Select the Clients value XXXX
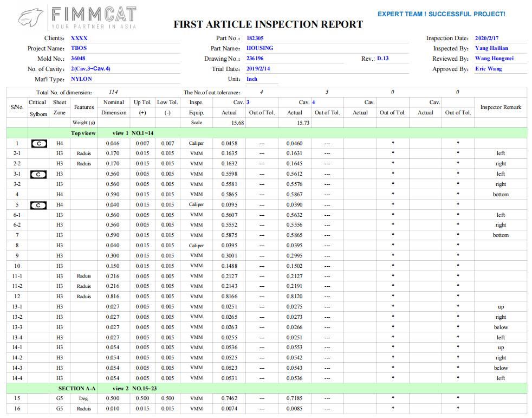The width and height of the screenshot is (532, 418). (79, 38)
